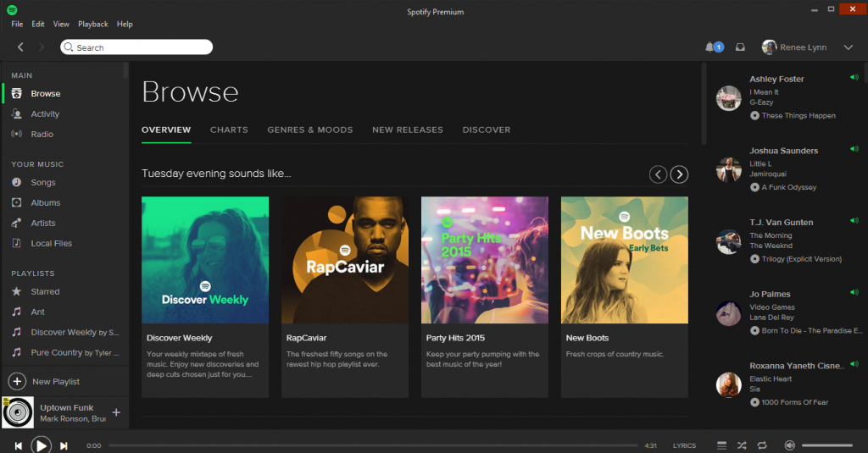Switch to New Releases tab
Screen dimensions: 868x453
408,130
